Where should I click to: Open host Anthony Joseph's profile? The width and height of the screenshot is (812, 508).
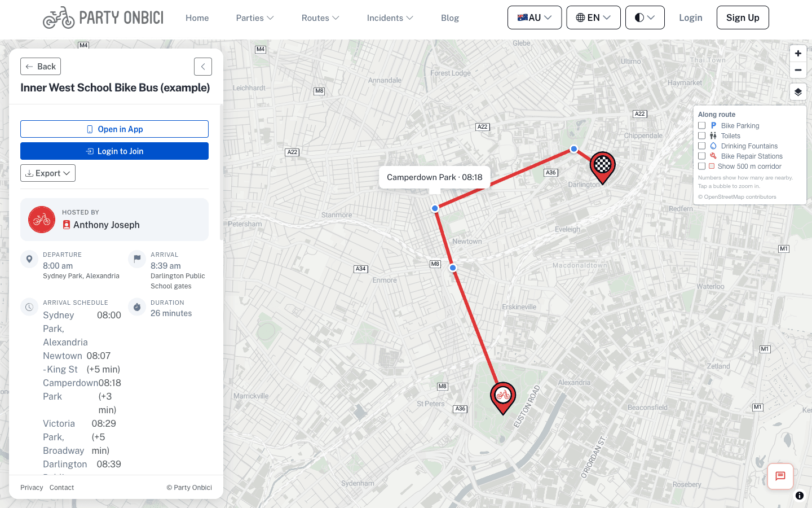click(106, 225)
